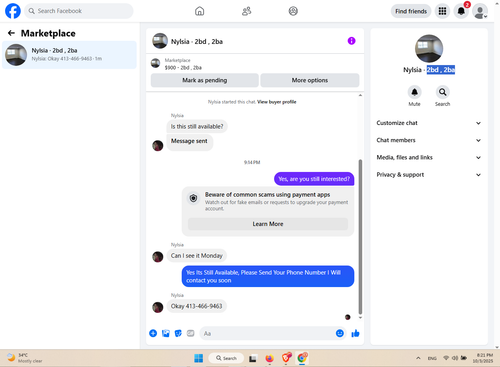Expand Privacy & support section
This screenshot has height=367, width=500.
click(429, 175)
